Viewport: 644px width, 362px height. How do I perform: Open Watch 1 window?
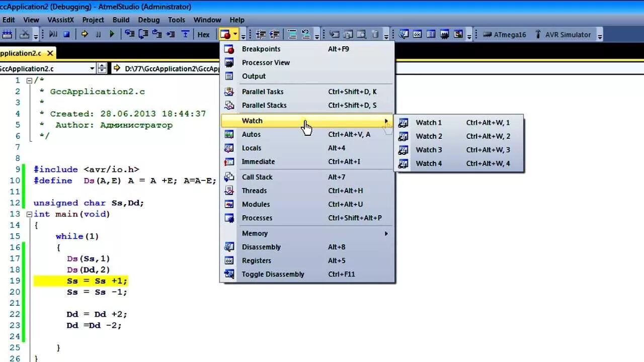pyautogui.click(x=459, y=123)
